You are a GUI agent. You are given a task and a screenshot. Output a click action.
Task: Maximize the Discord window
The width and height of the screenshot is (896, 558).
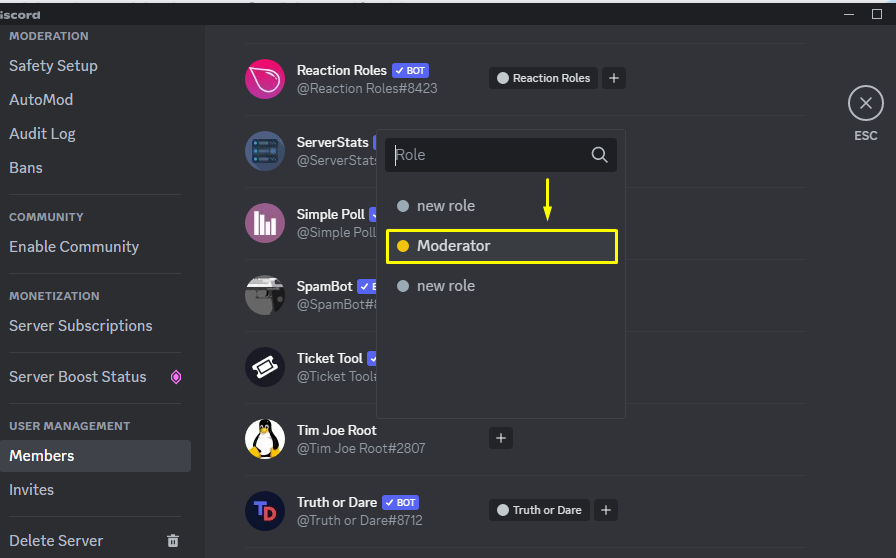coord(877,14)
